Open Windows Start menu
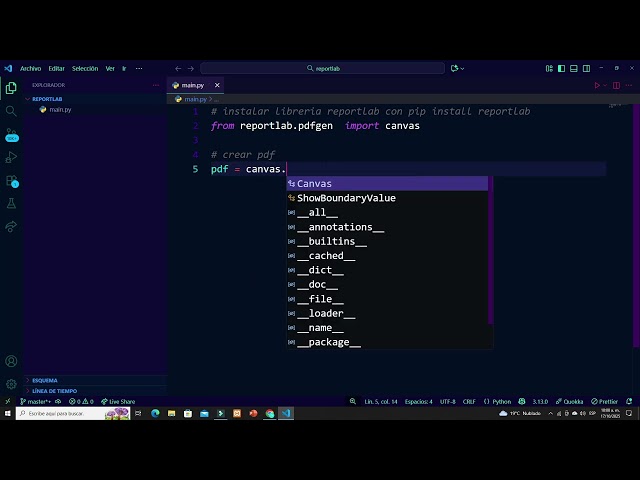The image size is (640, 480). pos(7,413)
